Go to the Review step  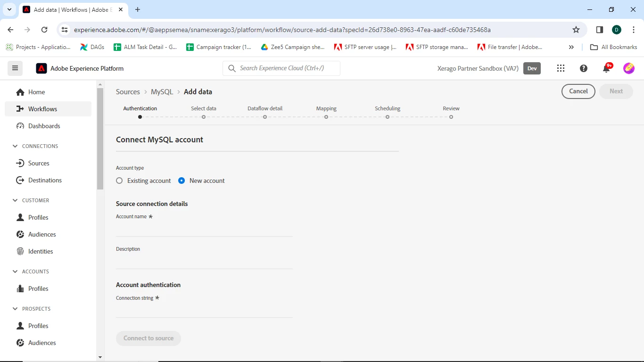click(x=451, y=112)
